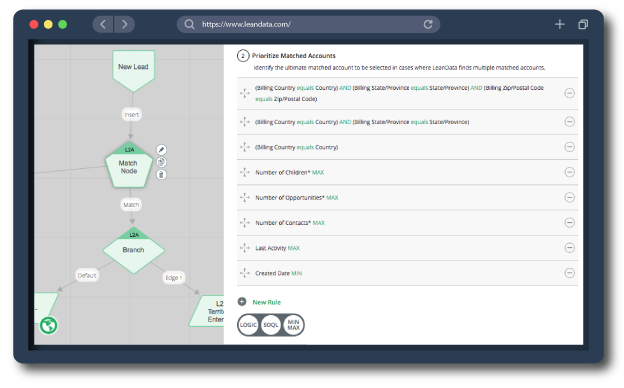
Task: Click the Default edge label
Action: pyautogui.click(x=87, y=275)
